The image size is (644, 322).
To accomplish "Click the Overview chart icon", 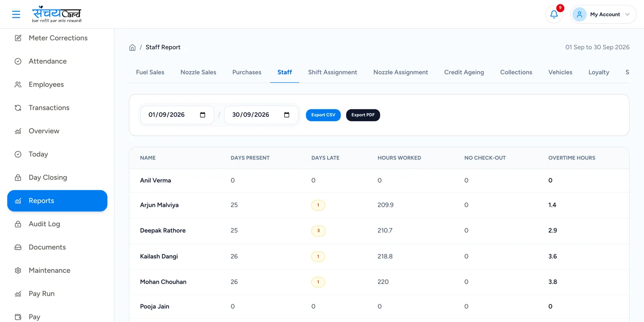I will pos(18,131).
